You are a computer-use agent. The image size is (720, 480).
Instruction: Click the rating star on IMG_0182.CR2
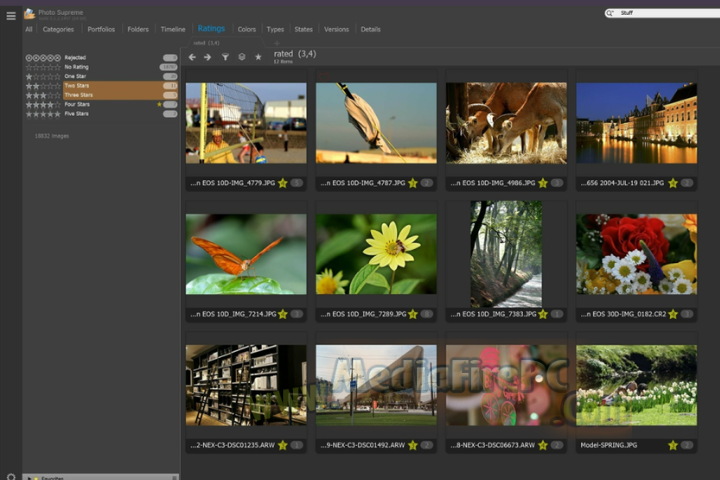point(673,314)
